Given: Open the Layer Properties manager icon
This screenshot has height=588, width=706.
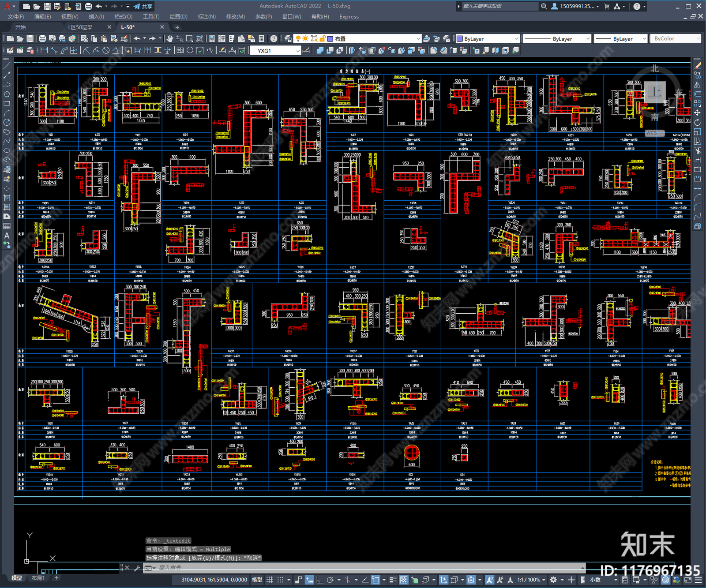Looking at the screenshot, I should pyautogui.click(x=288, y=39).
